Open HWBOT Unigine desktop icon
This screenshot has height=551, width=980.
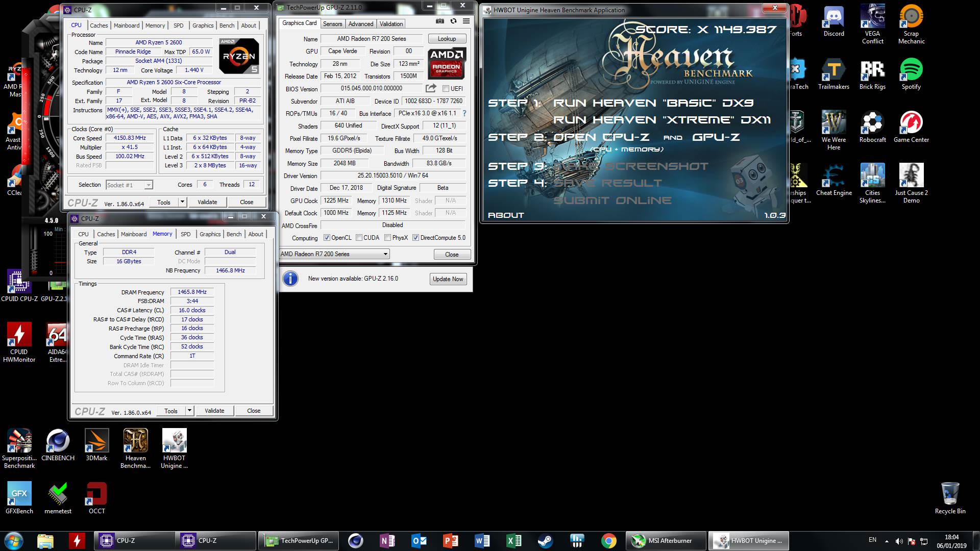click(x=174, y=449)
